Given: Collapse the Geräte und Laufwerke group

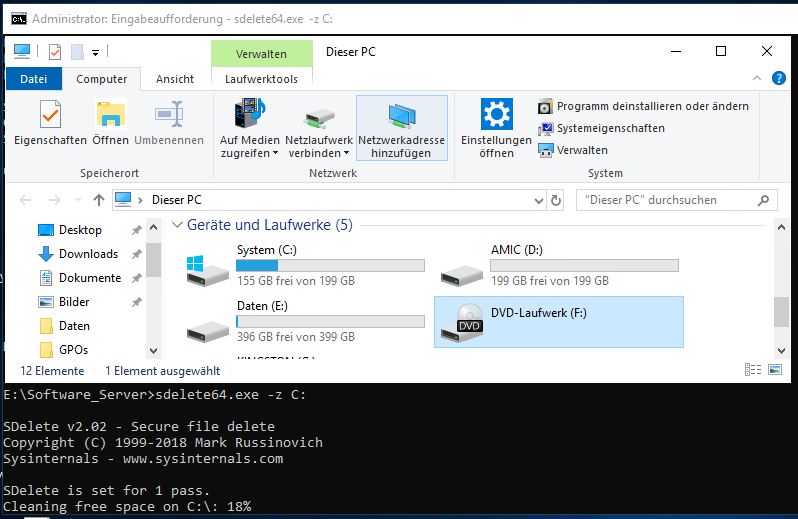Looking at the screenshot, I should pyautogui.click(x=176, y=225).
